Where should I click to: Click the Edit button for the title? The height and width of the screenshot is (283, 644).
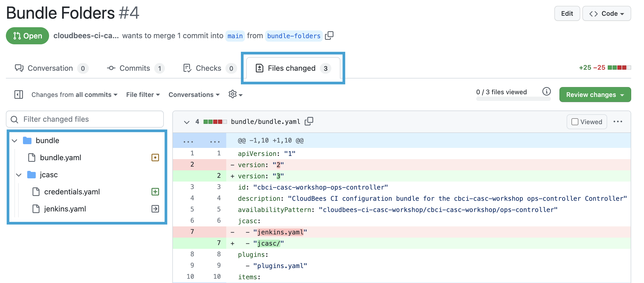(567, 14)
